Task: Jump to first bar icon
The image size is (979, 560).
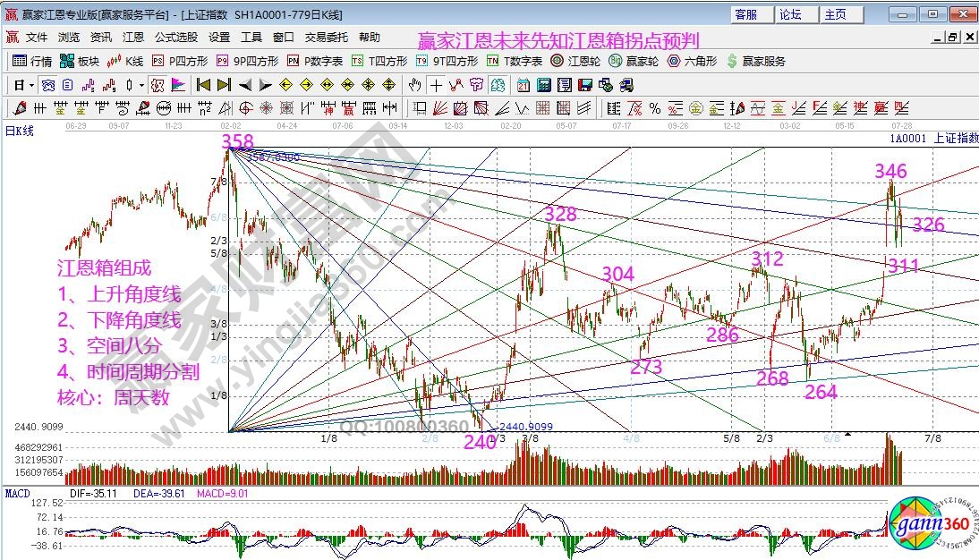Action: pyautogui.click(x=203, y=85)
